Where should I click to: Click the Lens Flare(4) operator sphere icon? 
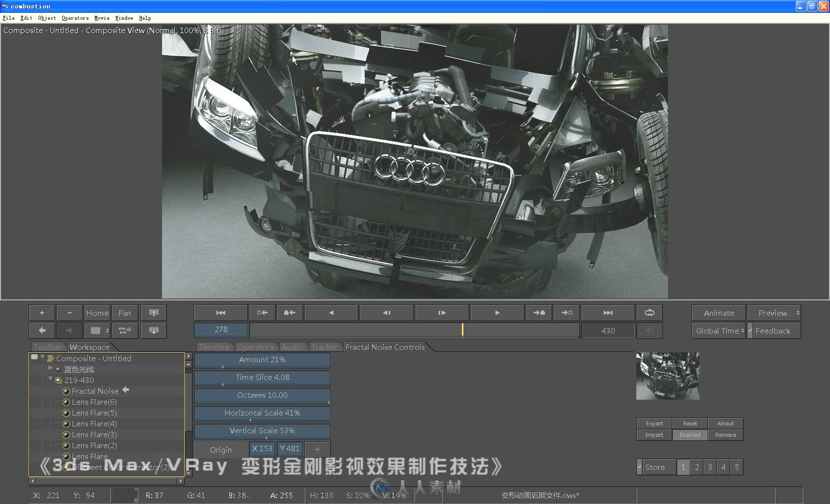[66, 424]
